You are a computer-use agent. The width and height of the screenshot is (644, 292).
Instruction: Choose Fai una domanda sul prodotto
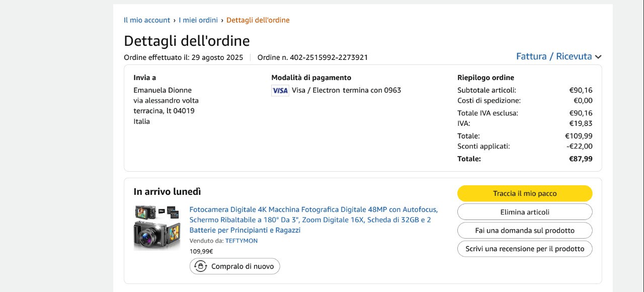[x=524, y=231]
